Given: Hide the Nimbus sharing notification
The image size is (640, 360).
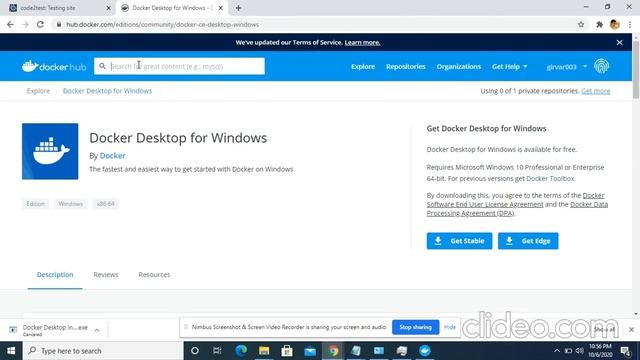Looking at the screenshot, I should pyautogui.click(x=450, y=327).
